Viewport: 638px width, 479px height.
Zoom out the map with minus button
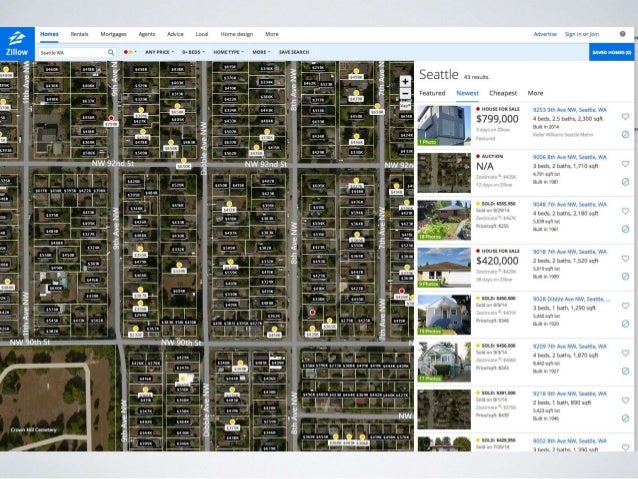tap(405, 94)
